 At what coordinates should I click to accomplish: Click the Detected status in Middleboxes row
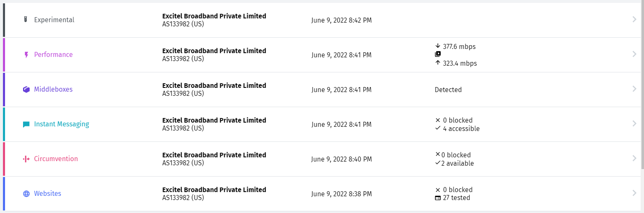(x=448, y=90)
